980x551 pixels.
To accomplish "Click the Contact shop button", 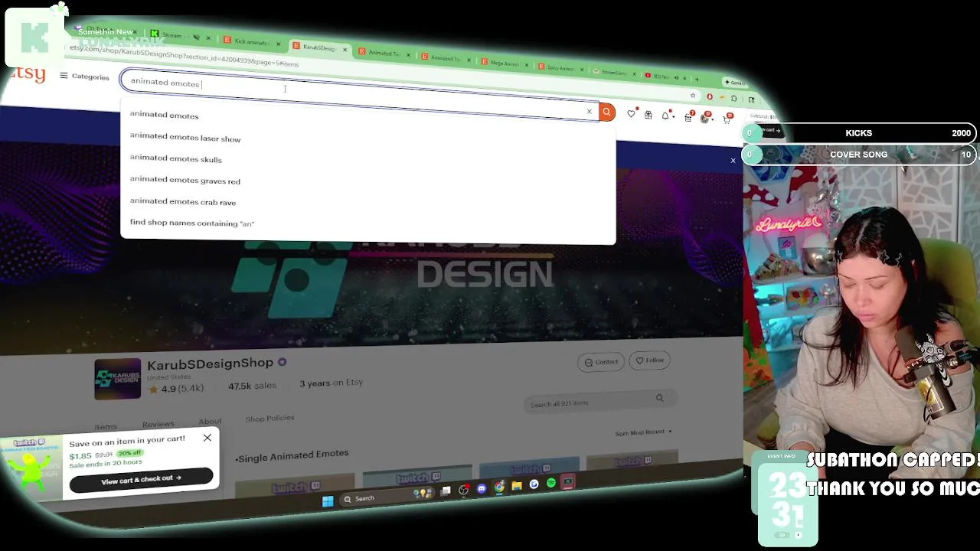I will pyautogui.click(x=601, y=361).
